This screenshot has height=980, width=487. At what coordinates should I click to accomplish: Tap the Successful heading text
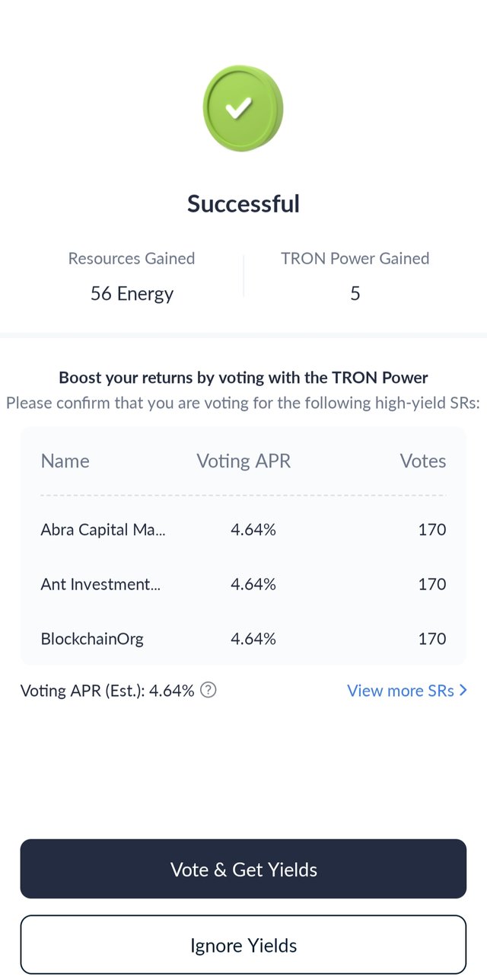click(x=243, y=204)
